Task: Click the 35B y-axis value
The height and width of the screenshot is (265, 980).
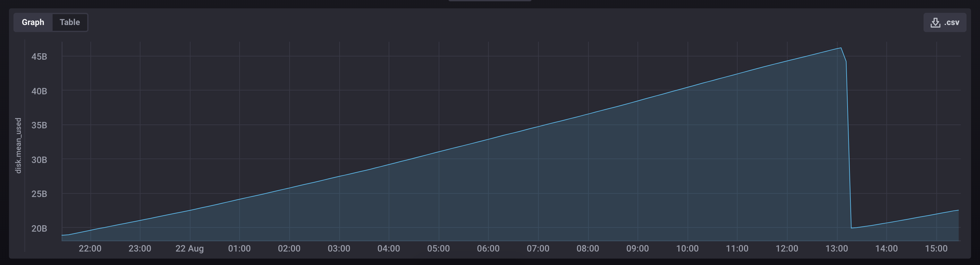Action: [39, 125]
